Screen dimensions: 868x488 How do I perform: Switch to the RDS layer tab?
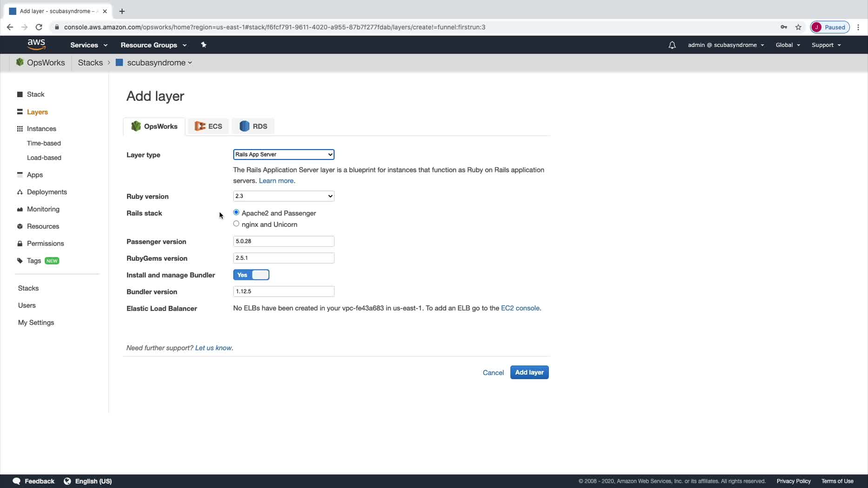pos(254,126)
